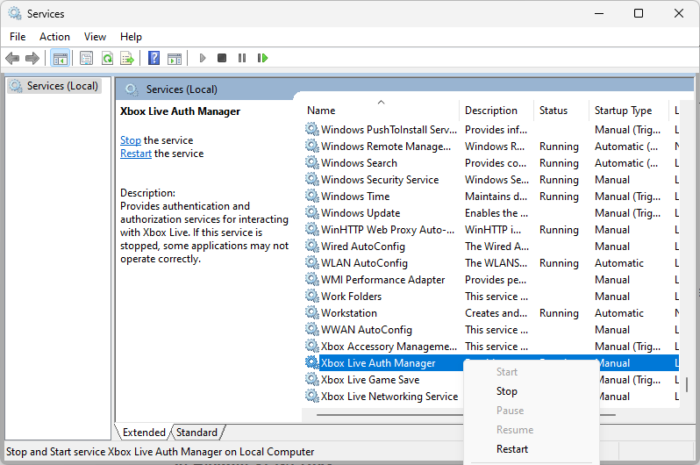
Task: Open the Properties toolbar icon
Action: (87, 59)
